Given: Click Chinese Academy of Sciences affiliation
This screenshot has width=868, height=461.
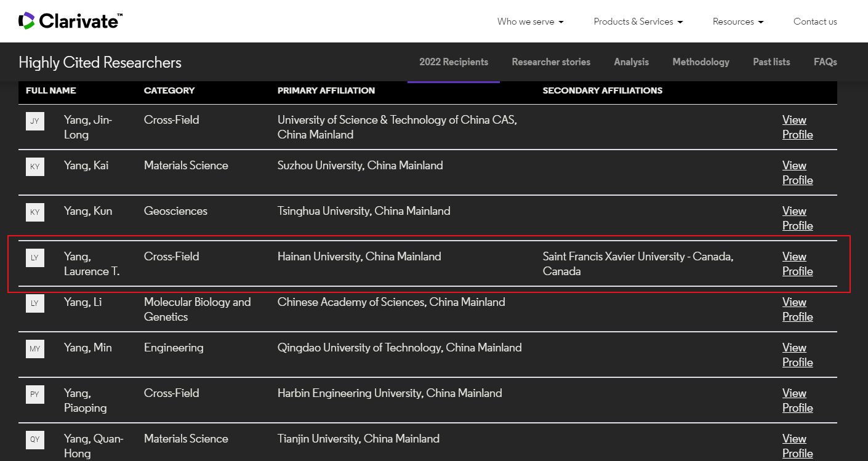Looking at the screenshot, I should [x=392, y=302].
